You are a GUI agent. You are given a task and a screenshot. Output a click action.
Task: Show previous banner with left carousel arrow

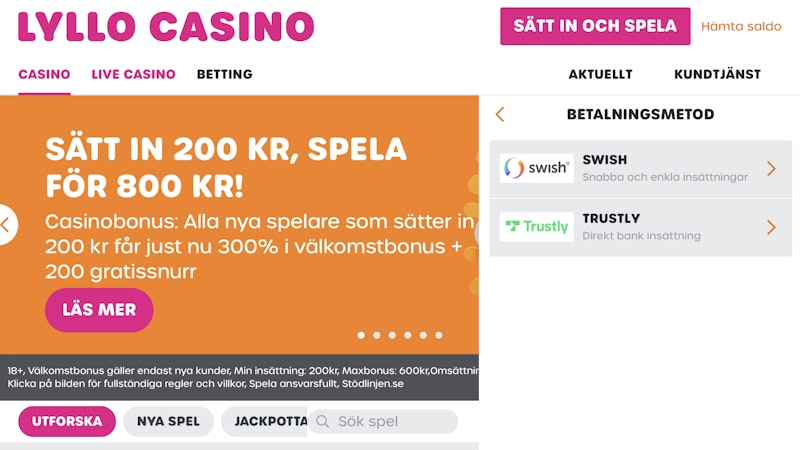(6, 224)
